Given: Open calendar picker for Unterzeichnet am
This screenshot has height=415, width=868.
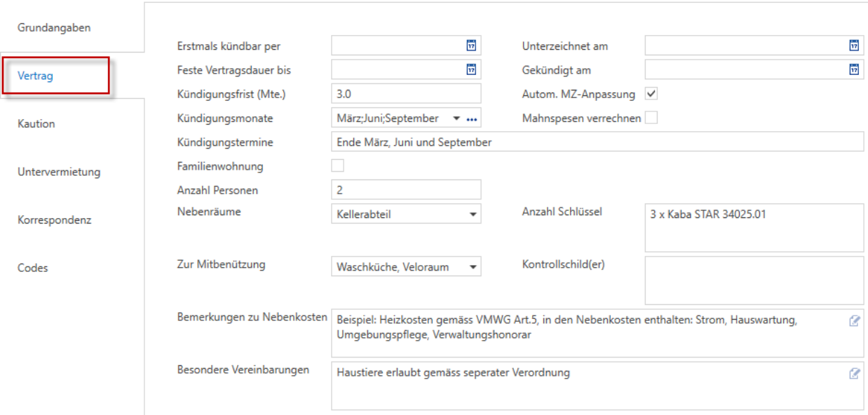Looking at the screenshot, I should pyautogui.click(x=853, y=46).
